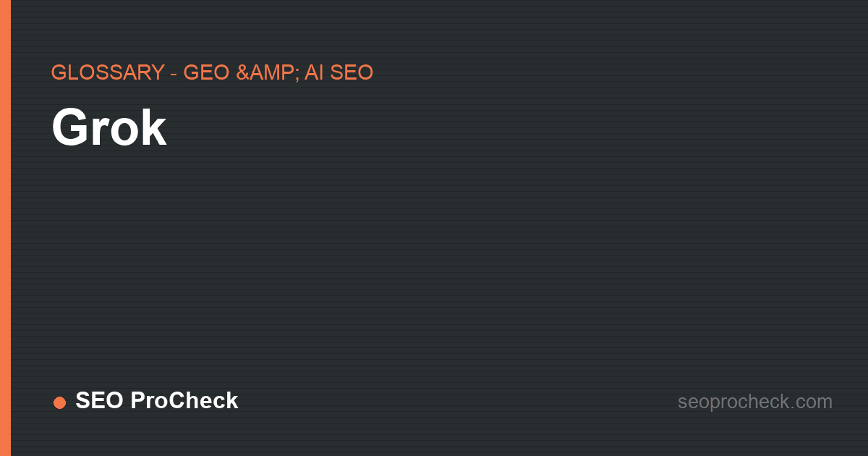
Task: Click the letters ro in the Grok title
Action: coord(114,133)
